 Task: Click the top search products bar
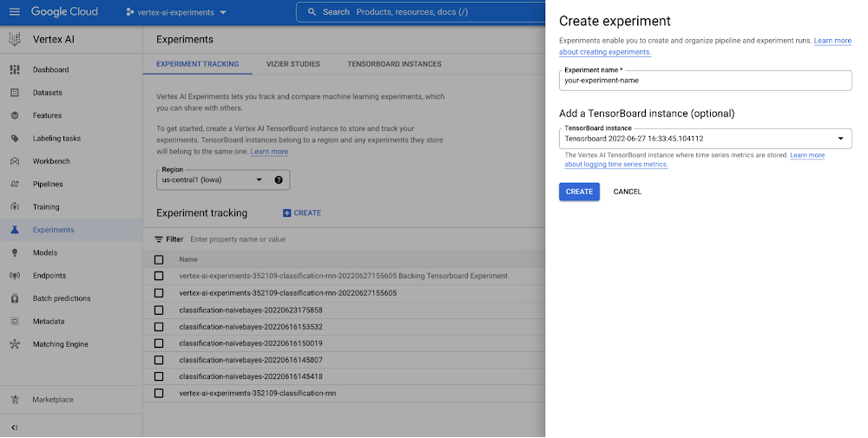pos(421,12)
